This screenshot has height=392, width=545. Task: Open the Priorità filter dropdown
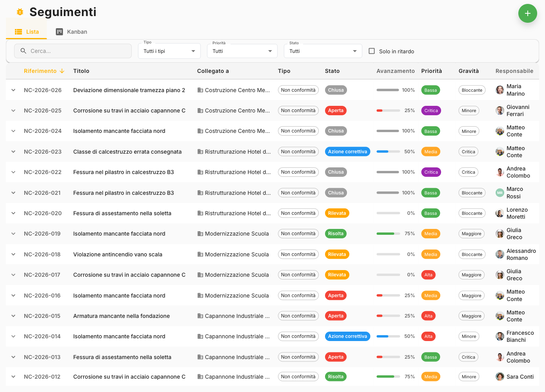pyautogui.click(x=242, y=51)
